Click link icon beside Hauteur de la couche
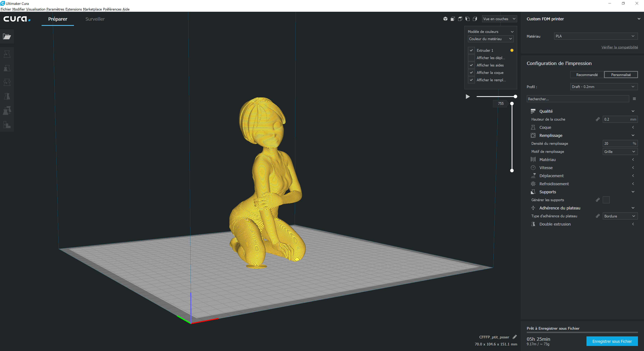 (598, 119)
